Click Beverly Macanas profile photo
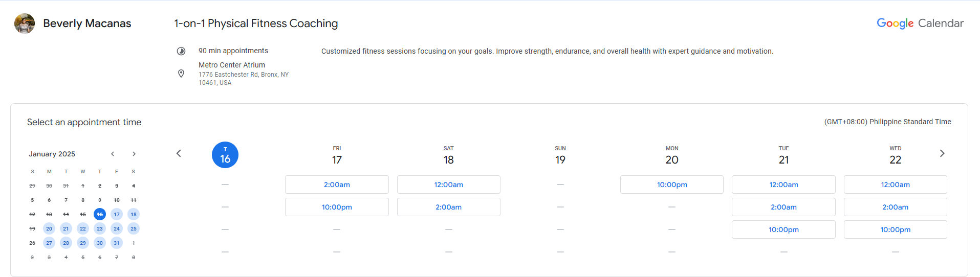Screen dimensions: 980x277 click(25, 24)
